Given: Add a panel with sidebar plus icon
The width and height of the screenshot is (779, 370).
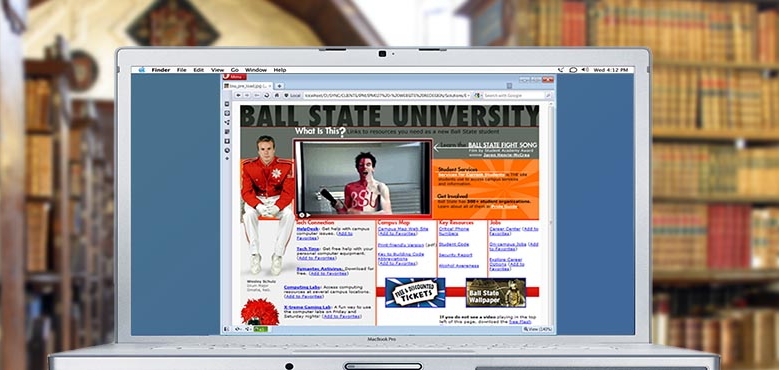Looking at the screenshot, I should (x=227, y=158).
